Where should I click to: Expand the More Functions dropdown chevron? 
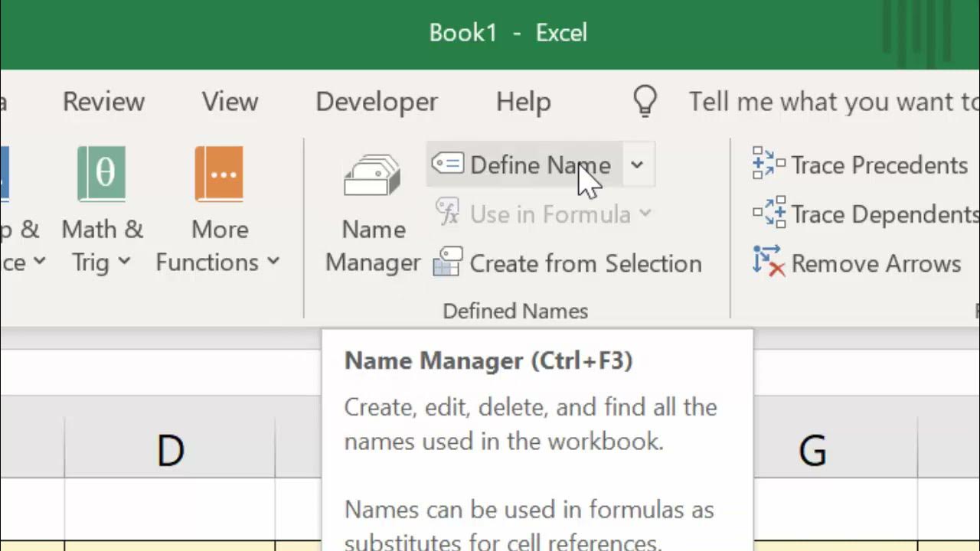273,262
